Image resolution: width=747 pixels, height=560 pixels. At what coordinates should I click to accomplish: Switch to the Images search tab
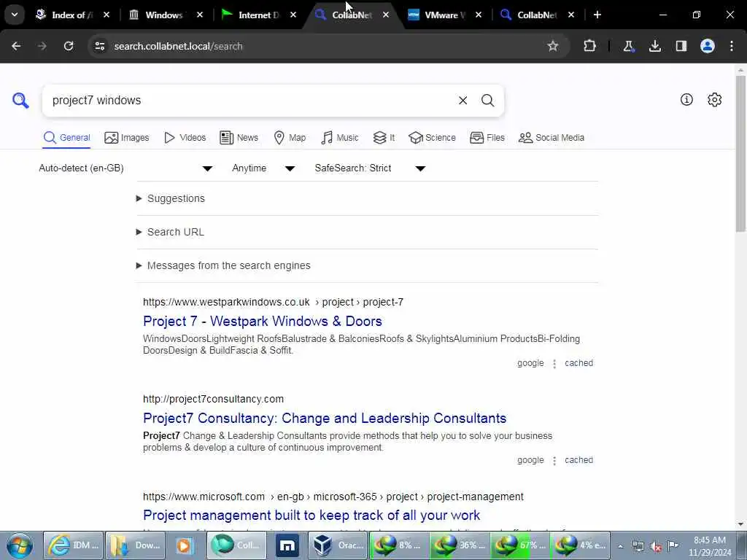click(127, 138)
